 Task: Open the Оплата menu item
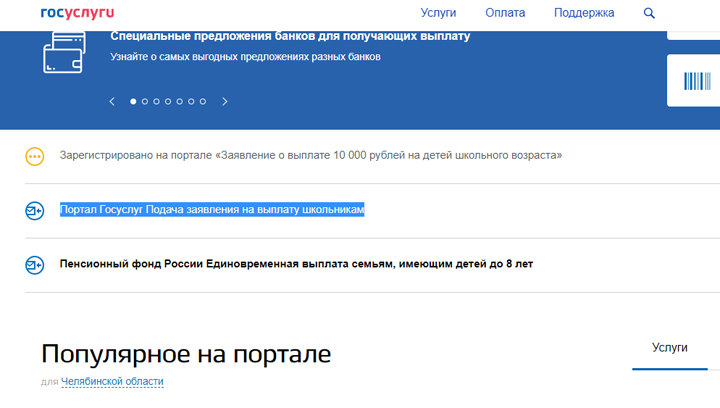[505, 13]
